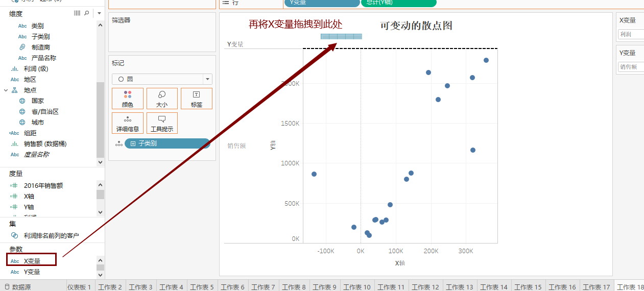Collapse the 地点 hierarchy
The image size is (644, 291).
(x=6, y=90)
